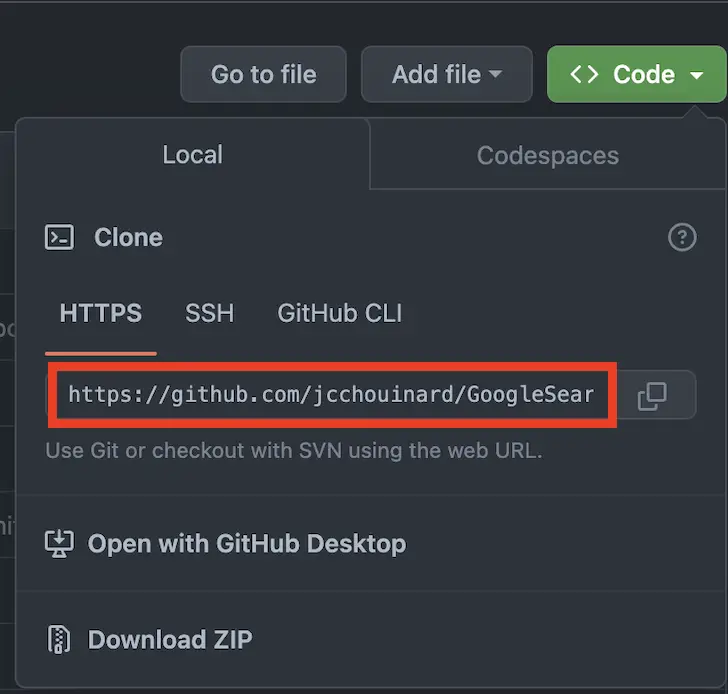Click the angle brackets icon on Code button

coord(584,74)
